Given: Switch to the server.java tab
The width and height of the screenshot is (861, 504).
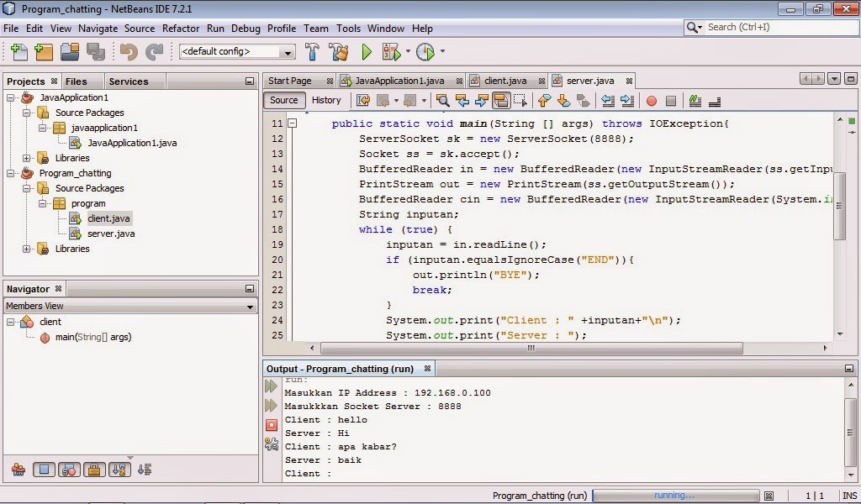Looking at the screenshot, I should pos(591,80).
